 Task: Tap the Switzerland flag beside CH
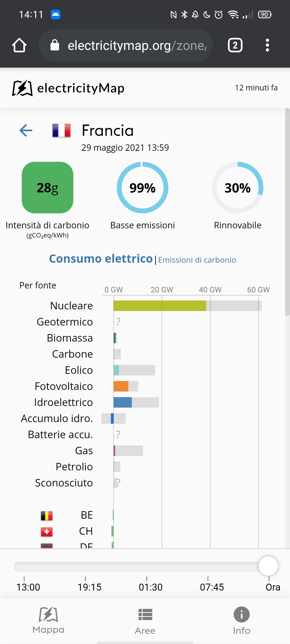tap(47, 532)
